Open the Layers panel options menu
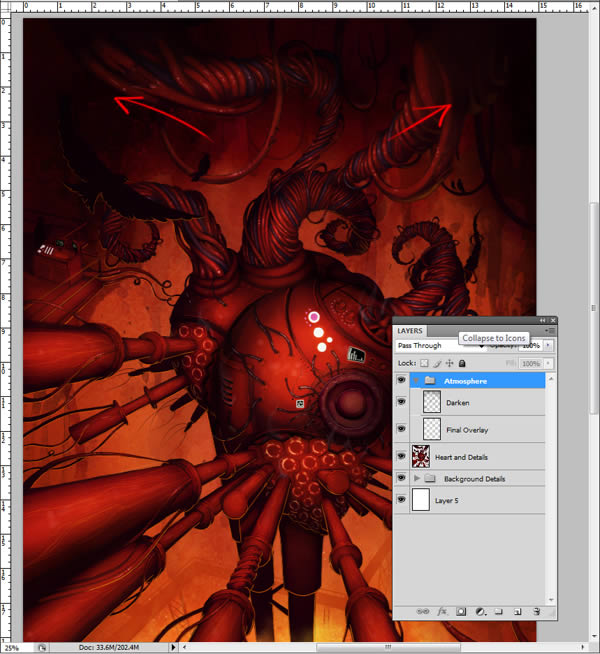Viewport: 600px width, 654px height. pyautogui.click(x=550, y=330)
